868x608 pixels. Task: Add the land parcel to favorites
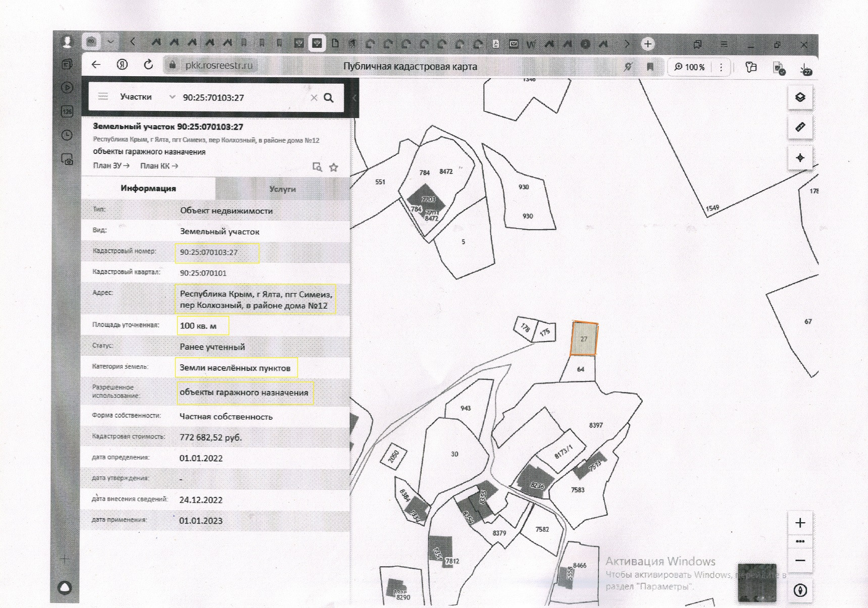pos(334,167)
